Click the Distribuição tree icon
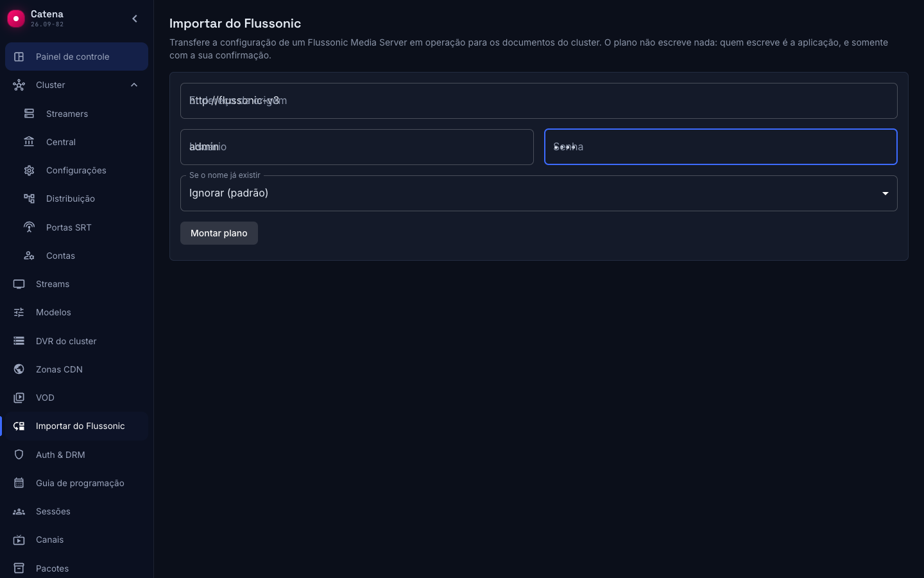 [x=30, y=198]
